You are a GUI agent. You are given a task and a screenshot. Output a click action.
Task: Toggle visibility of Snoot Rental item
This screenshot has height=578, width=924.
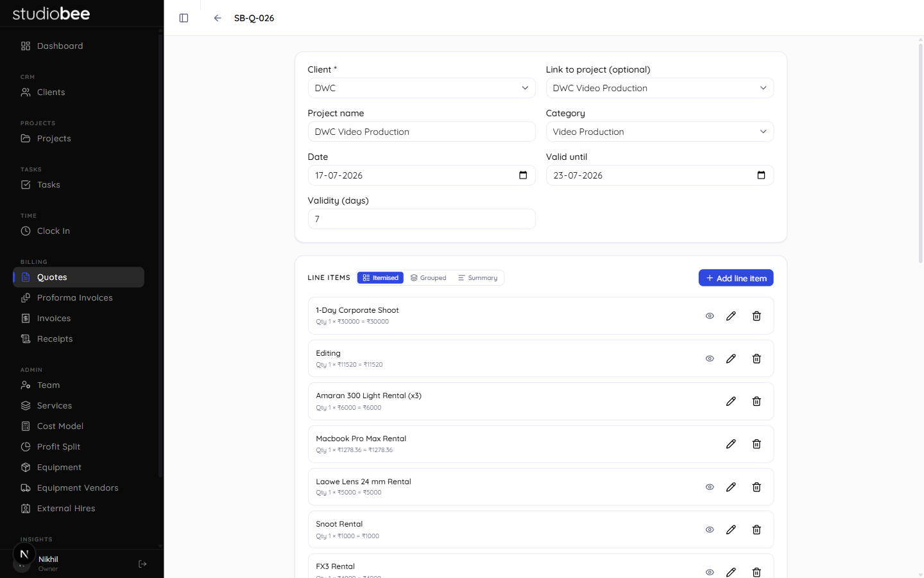710,530
